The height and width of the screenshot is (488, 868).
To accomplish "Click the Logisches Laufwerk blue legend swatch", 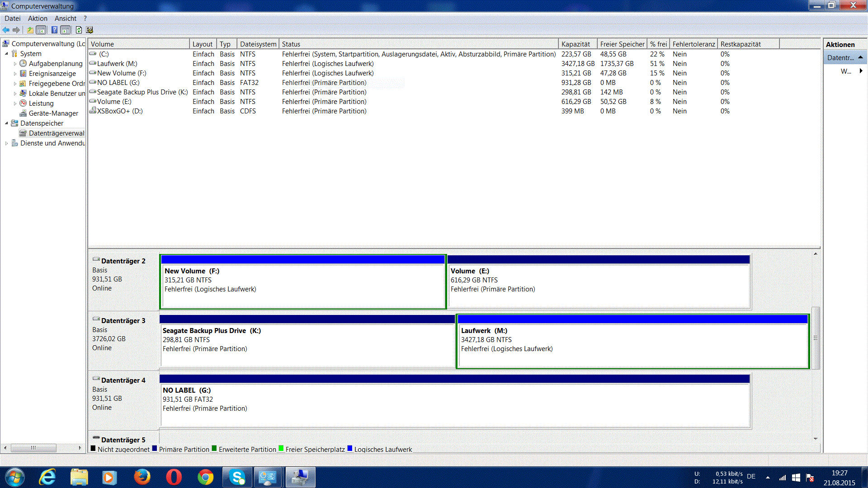I will click(x=349, y=449).
